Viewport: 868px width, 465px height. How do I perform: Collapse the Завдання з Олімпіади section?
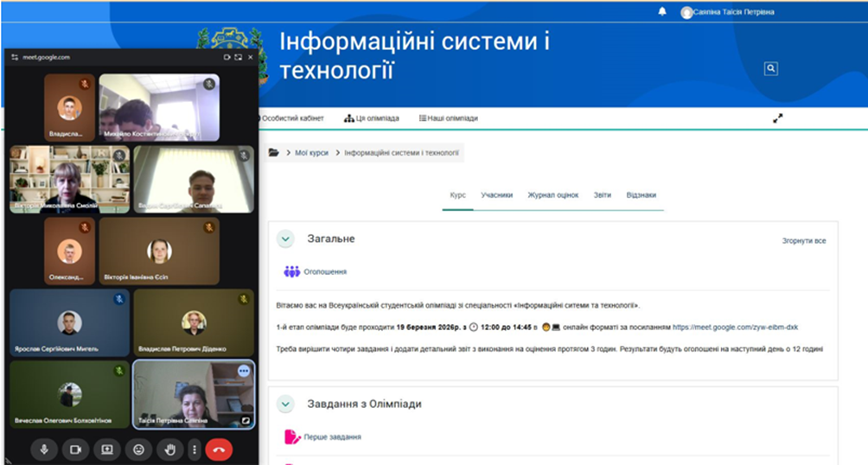285,404
